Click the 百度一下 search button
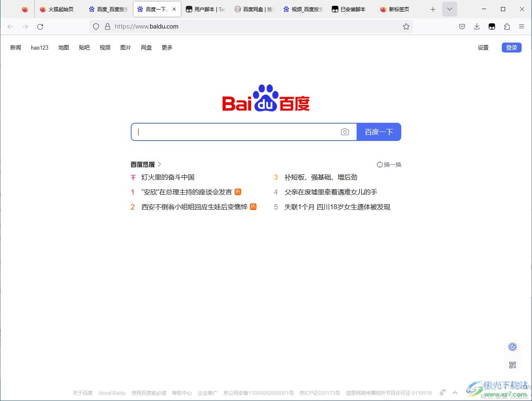This screenshot has height=401, width=532. pyautogui.click(x=379, y=132)
